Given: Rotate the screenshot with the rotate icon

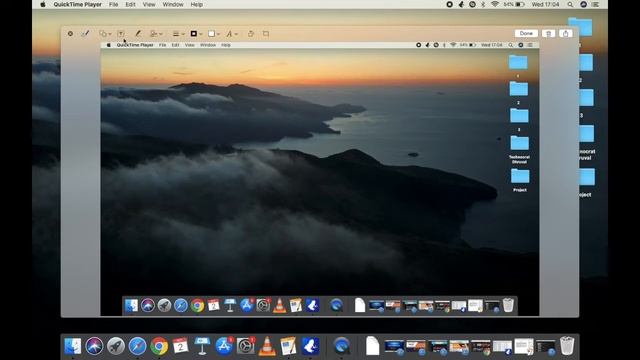Looking at the screenshot, I should 251,34.
